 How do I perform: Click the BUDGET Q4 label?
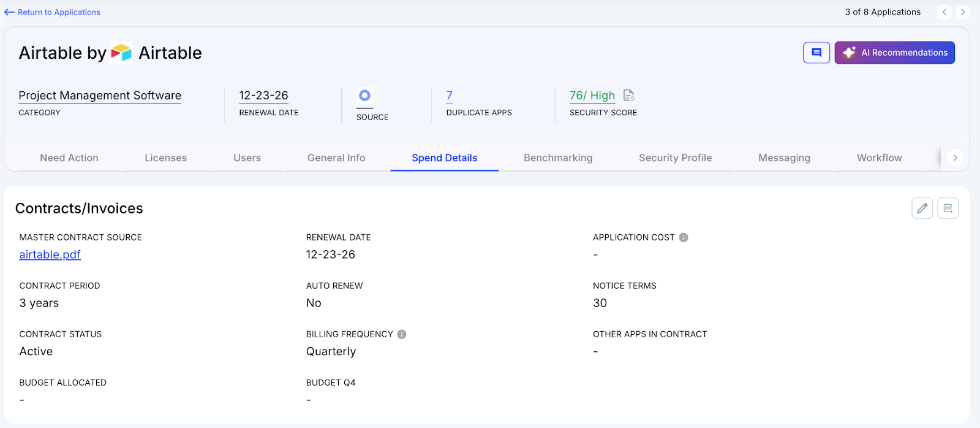point(331,383)
